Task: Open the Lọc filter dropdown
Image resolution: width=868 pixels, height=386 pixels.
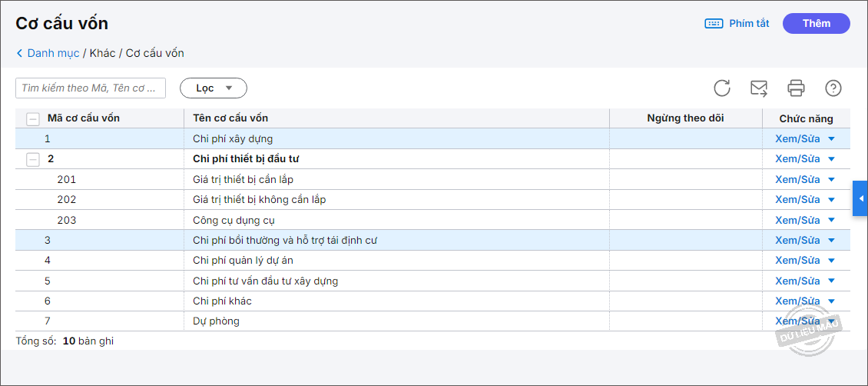Action: [x=214, y=88]
